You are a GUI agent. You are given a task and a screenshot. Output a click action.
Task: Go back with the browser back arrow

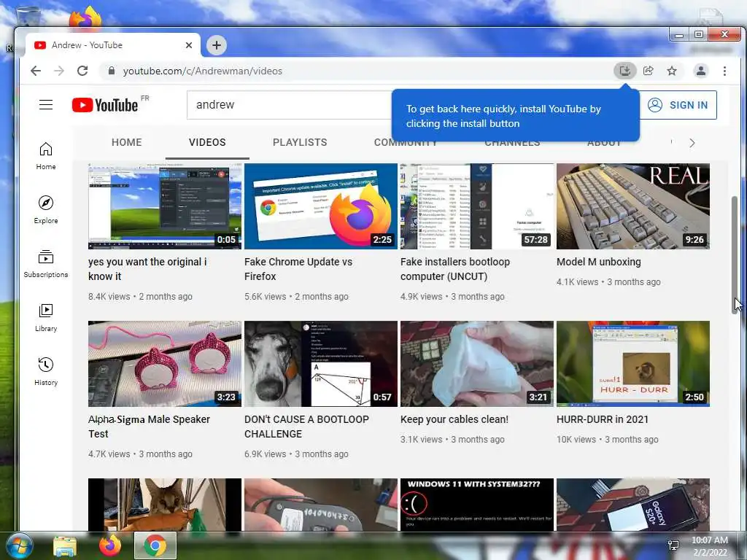[36, 71]
